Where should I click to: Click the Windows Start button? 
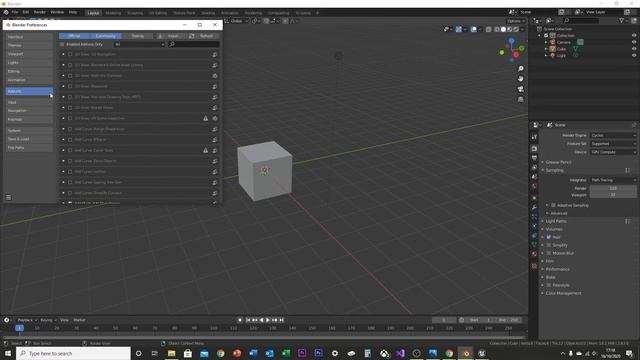pos(8,353)
